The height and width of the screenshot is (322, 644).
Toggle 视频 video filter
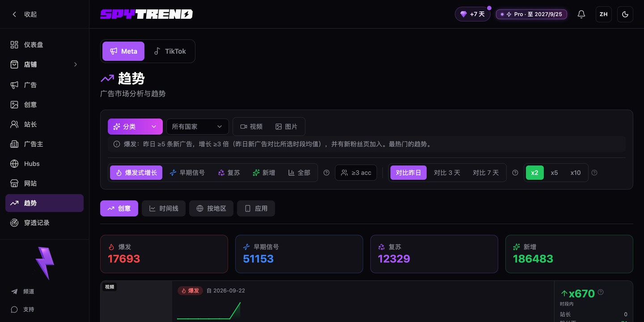(251, 127)
